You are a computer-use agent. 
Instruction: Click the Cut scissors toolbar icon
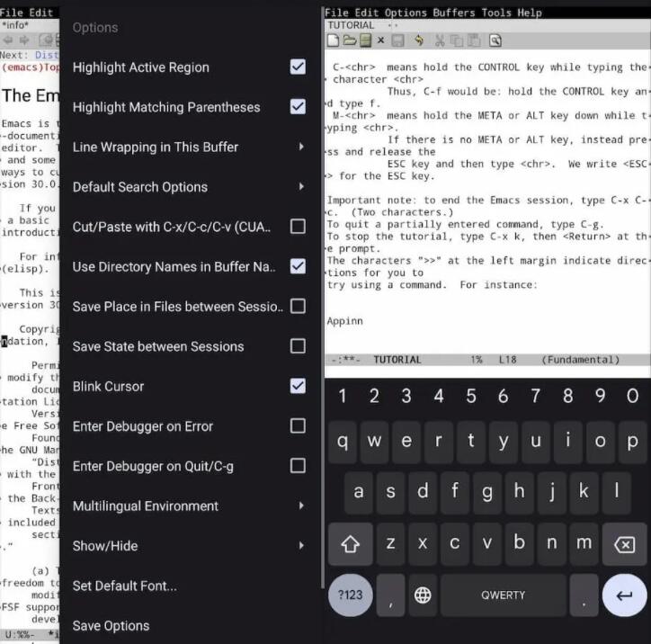440,40
